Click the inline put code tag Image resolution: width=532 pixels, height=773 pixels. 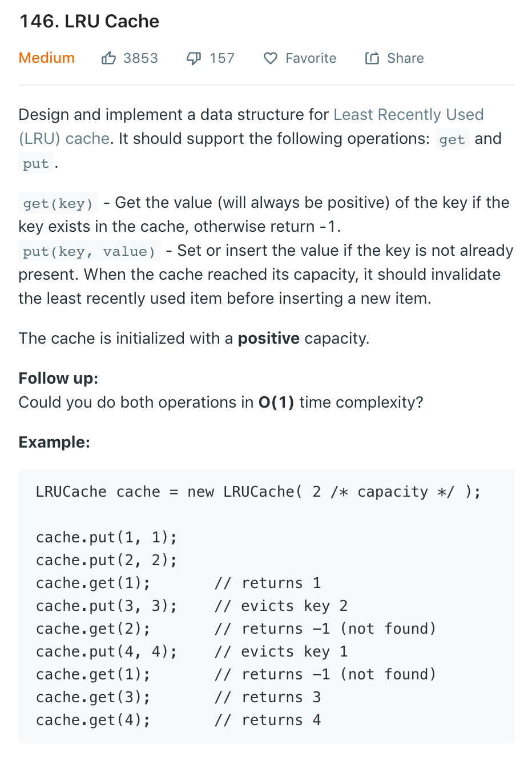click(x=36, y=164)
